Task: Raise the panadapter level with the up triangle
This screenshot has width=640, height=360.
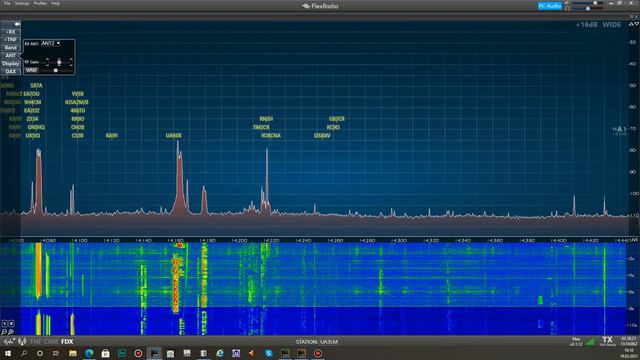Action: (x=631, y=24)
